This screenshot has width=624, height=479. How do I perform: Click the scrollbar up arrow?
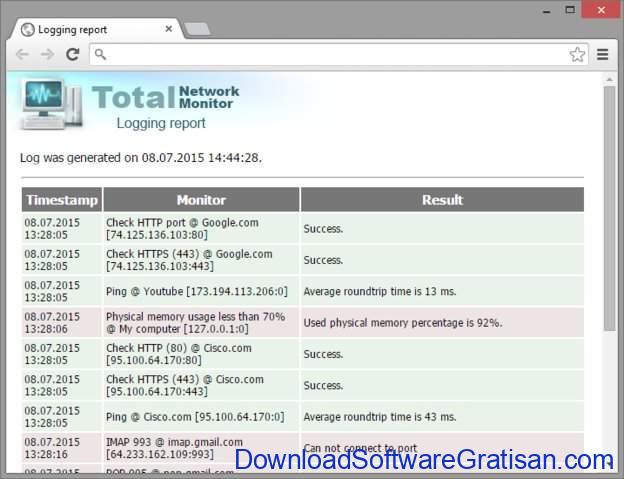609,80
